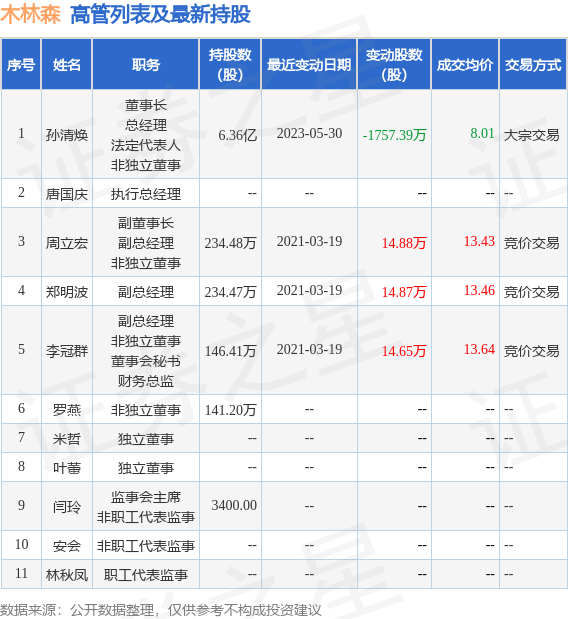
Task: Click the 14.88万 change value
Action: (x=404, y=243)
